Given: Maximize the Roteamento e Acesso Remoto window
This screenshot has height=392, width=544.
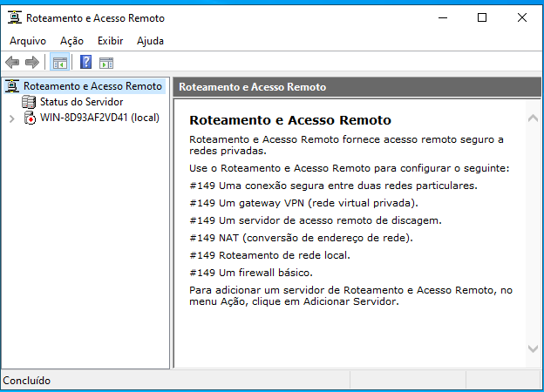Looking at the screenshot, I should tap(482, 17).
